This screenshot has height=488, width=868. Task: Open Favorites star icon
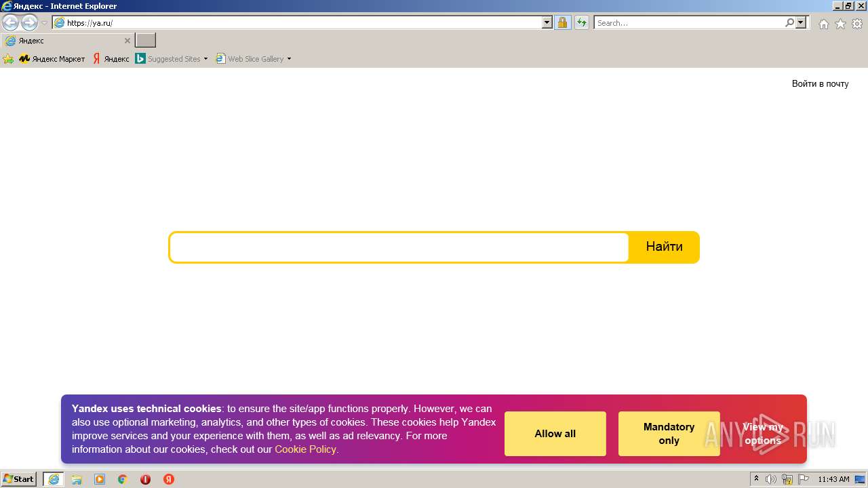[x=840, y=24]
